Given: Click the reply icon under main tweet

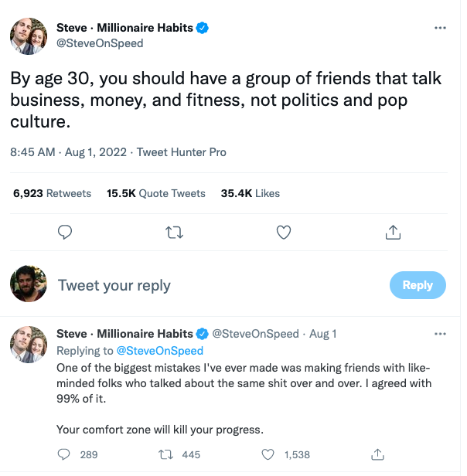Looking at the screenshot, I should [x=66, y=232].
